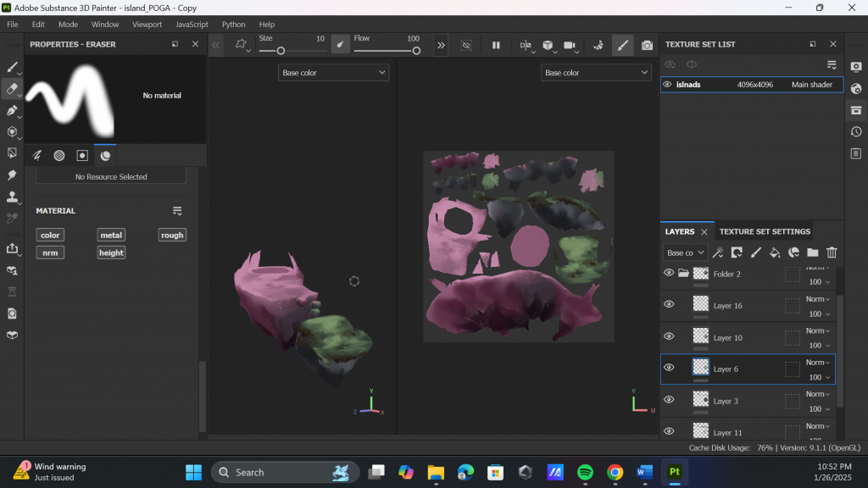Switch to painting mode brush icon
868x488 pixels.
coord(623,46)
